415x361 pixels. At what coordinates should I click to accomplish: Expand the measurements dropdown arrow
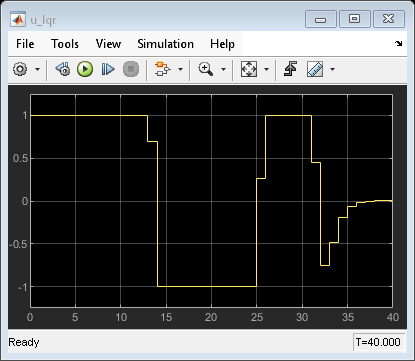click(332, 69)
